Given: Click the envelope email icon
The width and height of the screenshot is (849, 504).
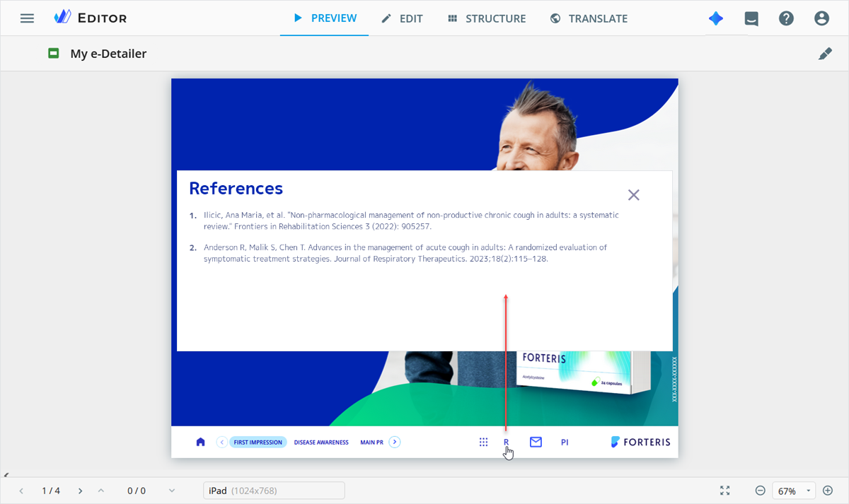Looking at the screenshot, I should tap(536, 442).
